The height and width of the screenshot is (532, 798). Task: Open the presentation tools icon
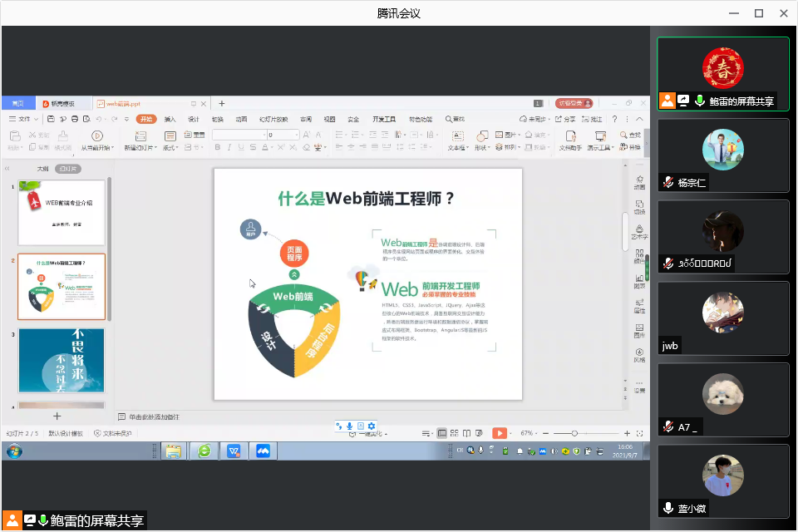tap(599, 136)
